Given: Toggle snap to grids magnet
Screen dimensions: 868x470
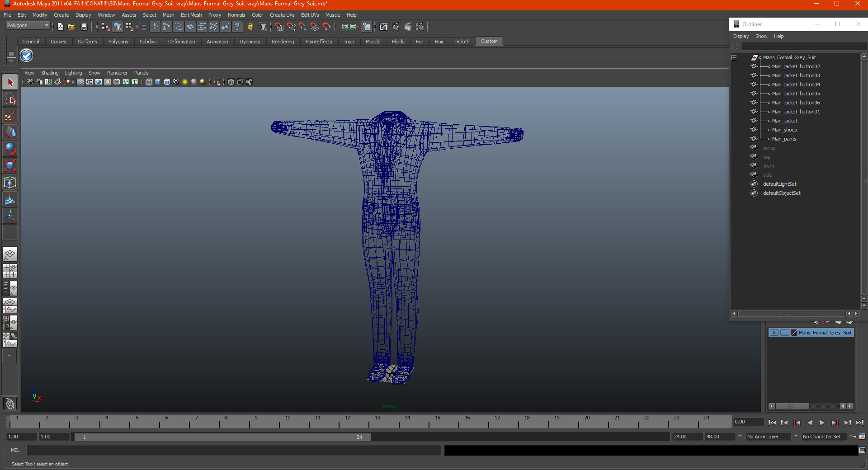Looking at the screenshot, I should click(279, 27).
